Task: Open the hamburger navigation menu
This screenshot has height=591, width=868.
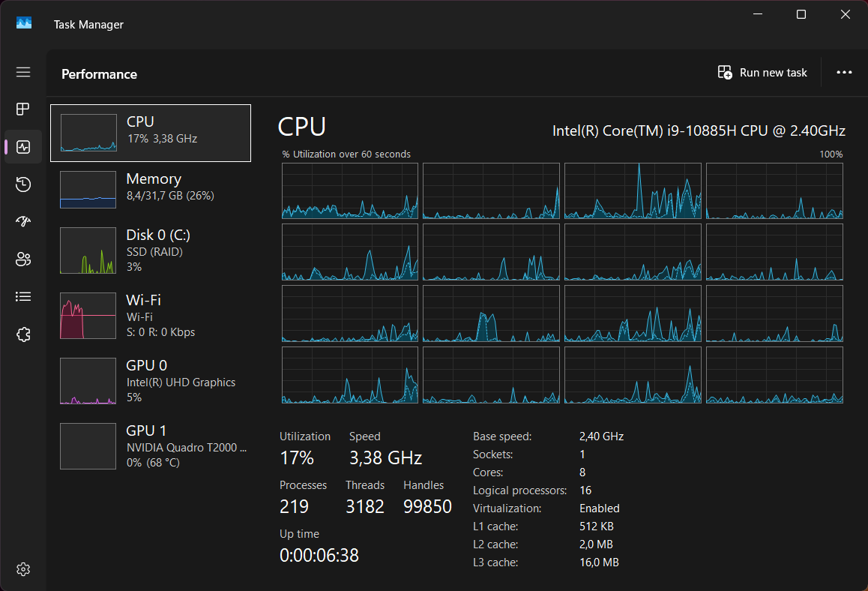Action: 23,72
